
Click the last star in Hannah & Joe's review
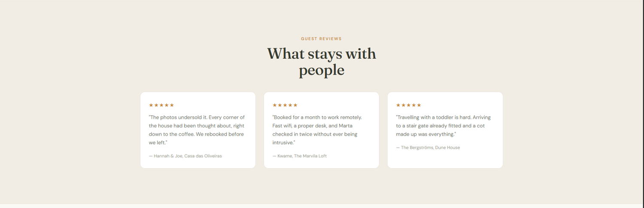coord(172,105)
